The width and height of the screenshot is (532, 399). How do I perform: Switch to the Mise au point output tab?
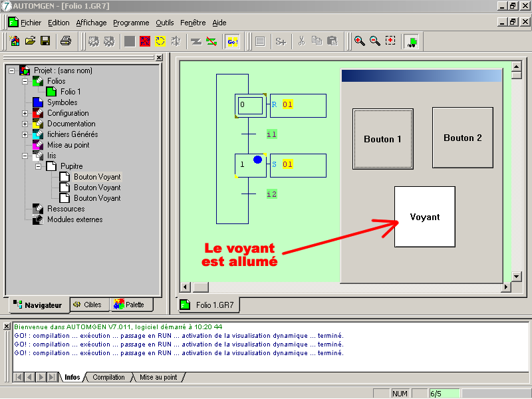point(158,377)
